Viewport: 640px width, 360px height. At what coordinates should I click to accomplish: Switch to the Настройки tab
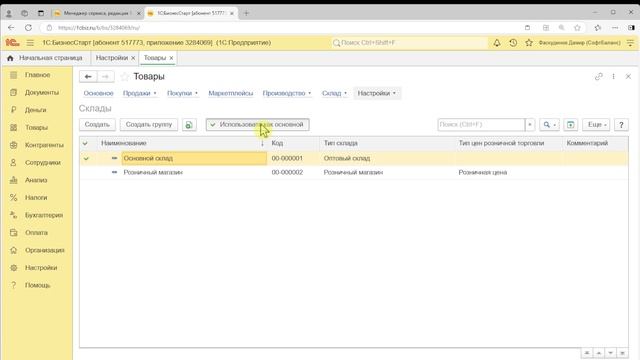coord(111,58)
